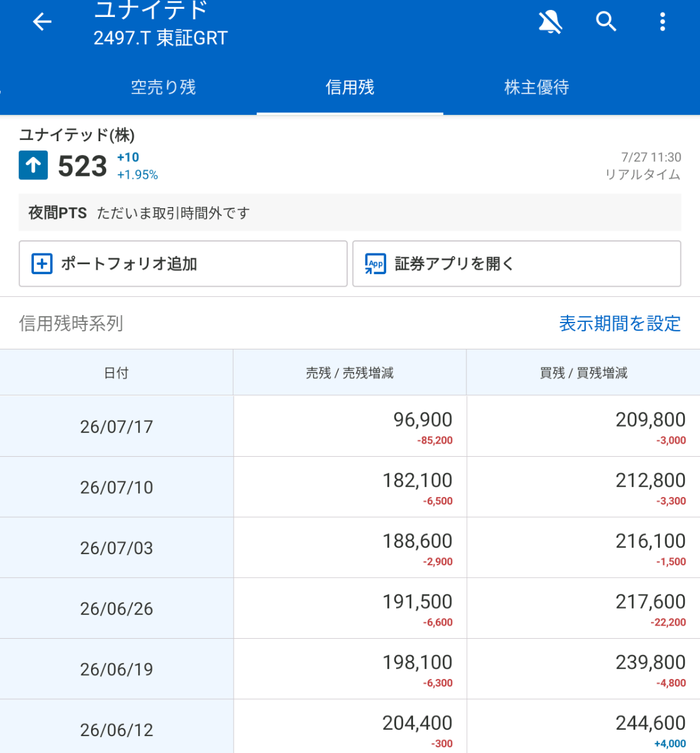Screen dimensions: 700x753
Task: Select the 26/07/03 date row
Action: pyautogui.click(x=116, y=548)
